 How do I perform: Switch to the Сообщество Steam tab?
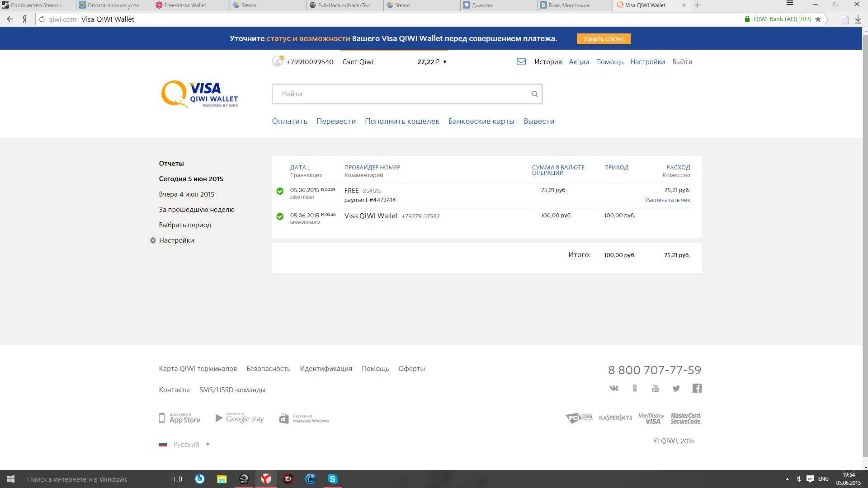(38, 5)
